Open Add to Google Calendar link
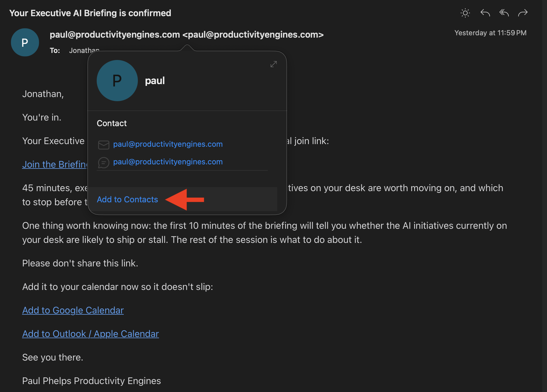Viewport: 547px width, 392px height. [73, 310]
